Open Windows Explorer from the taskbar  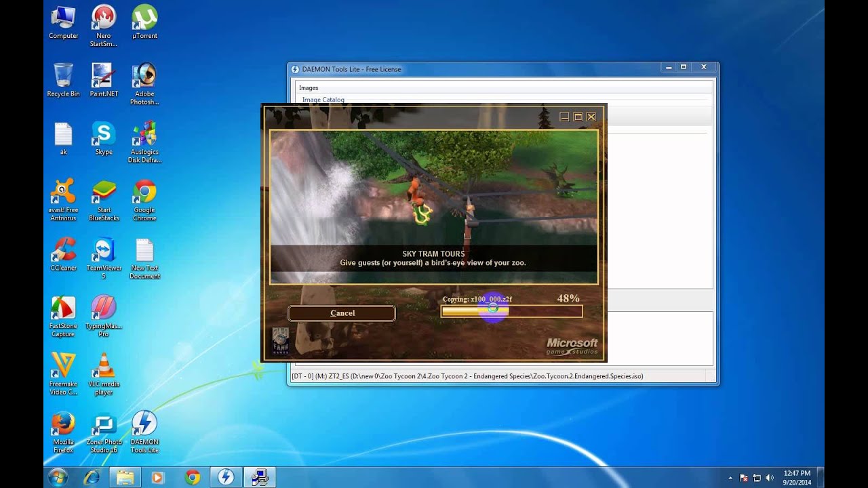click(x=125, y=477)
